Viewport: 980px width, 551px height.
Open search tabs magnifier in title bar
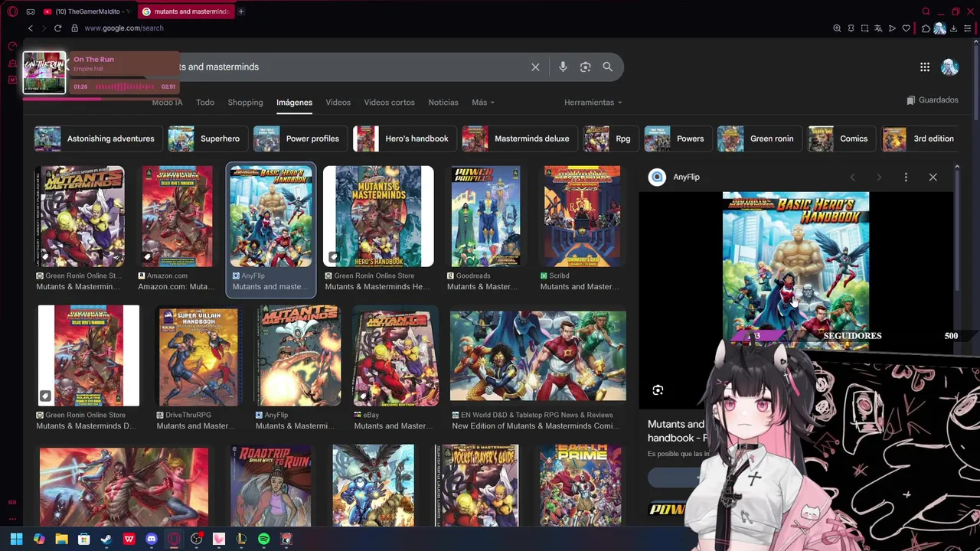pos(926,11)
